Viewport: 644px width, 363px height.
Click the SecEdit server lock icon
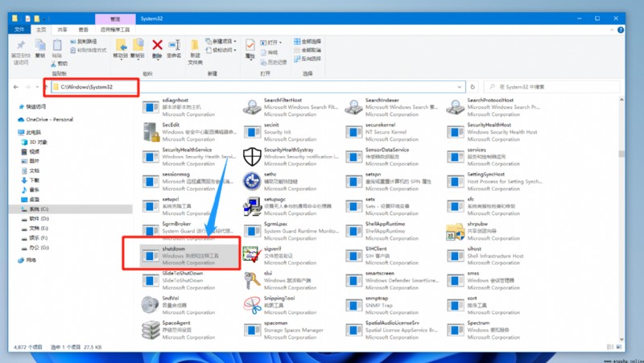coord(151,132)
